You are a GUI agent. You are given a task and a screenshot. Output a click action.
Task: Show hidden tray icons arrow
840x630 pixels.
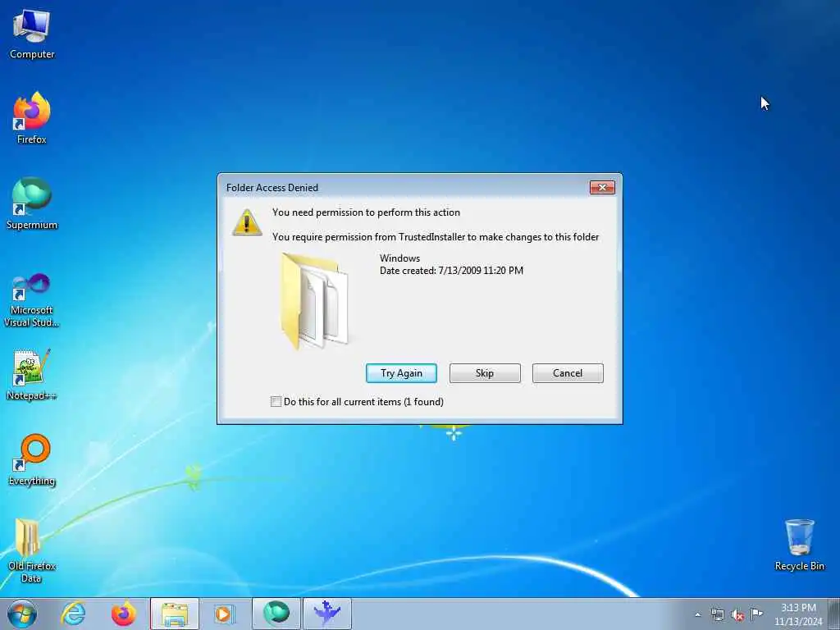tap(697, 614)
